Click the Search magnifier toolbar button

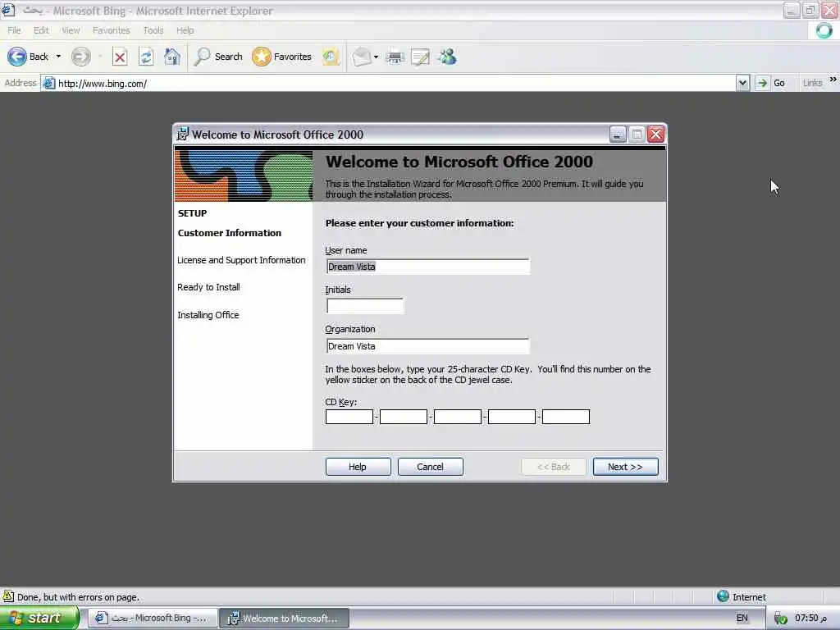click(218, 57)
